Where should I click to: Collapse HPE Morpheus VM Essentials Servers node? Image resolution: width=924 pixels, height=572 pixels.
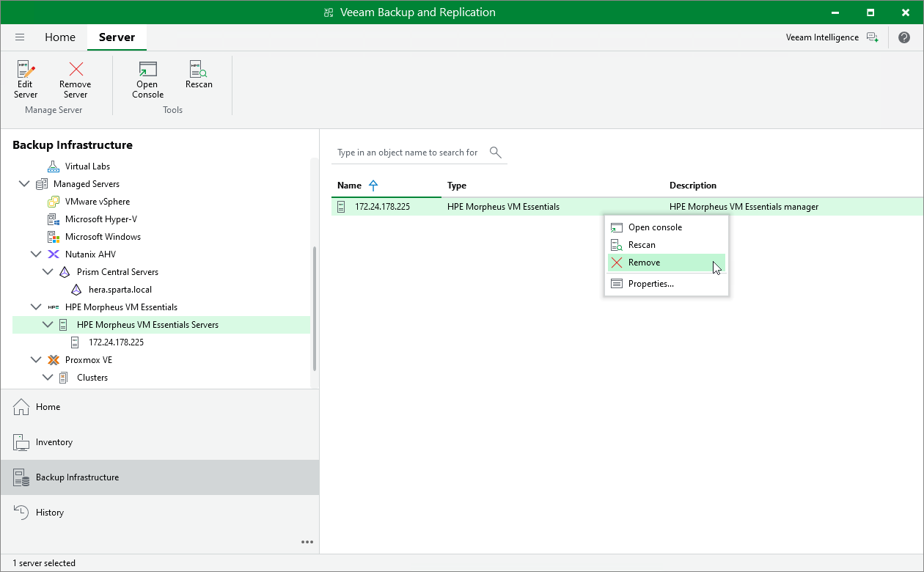click(x=48, y=325)
